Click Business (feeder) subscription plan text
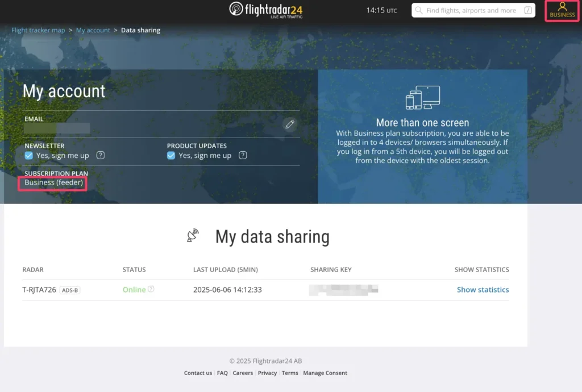The width and height of the screenshot is (582, 392). tap(54, 182)
